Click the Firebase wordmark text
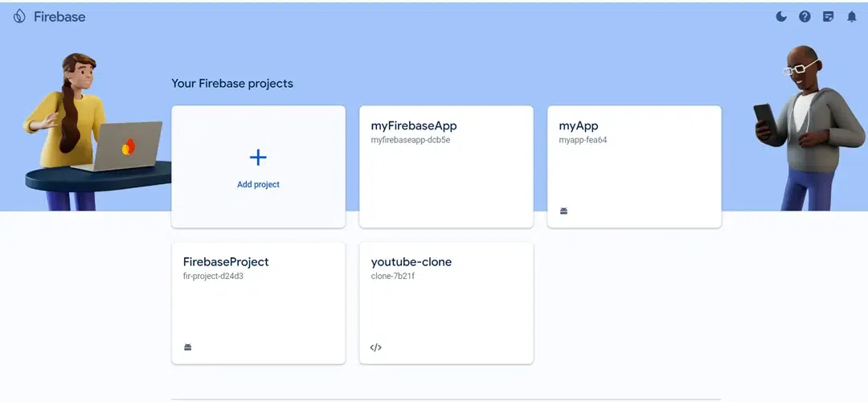Viewport: 868px width, 402px height. tap(59, 17)
